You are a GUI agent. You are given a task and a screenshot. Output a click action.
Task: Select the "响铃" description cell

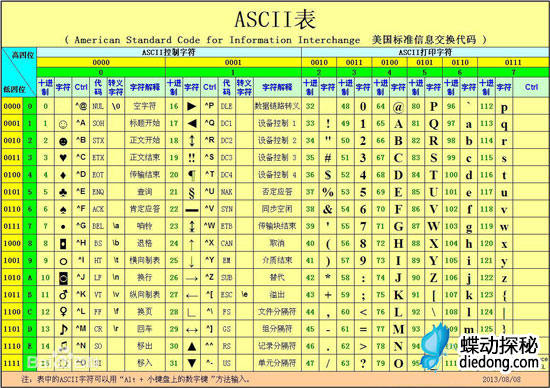point(145,226)
